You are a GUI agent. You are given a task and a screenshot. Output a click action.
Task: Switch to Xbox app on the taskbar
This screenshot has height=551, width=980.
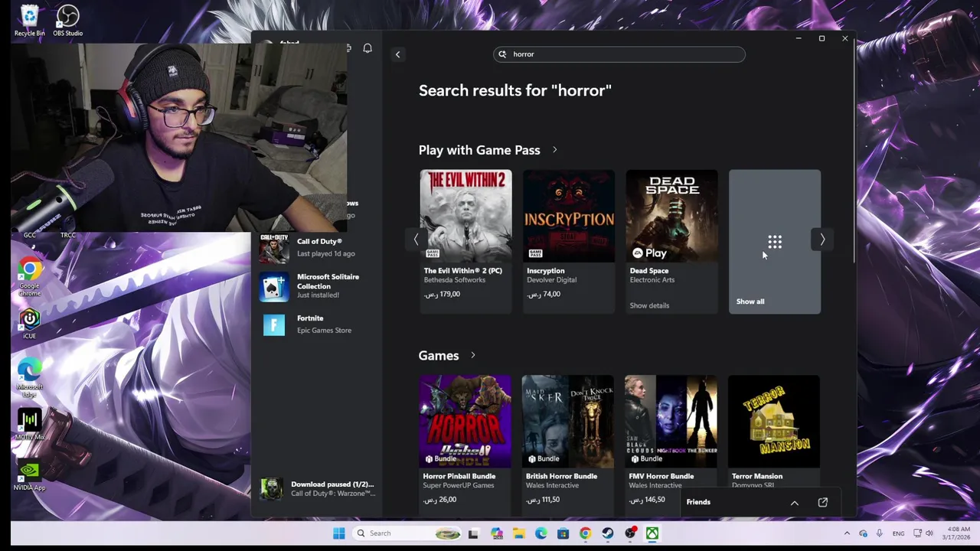tap(652, 533)
